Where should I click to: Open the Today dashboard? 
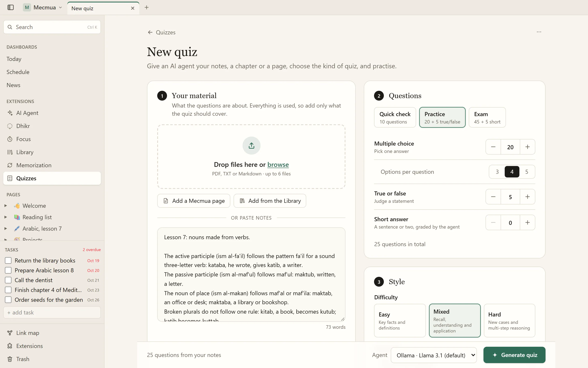(x=52, y=59)
